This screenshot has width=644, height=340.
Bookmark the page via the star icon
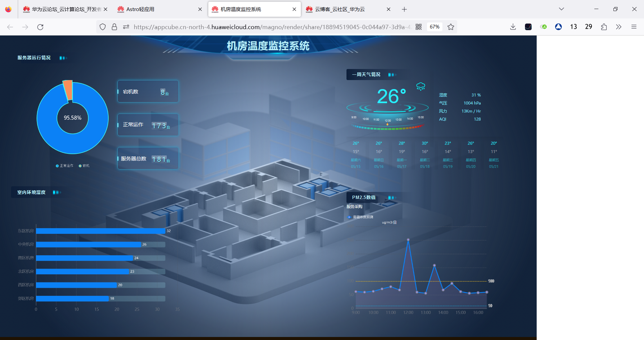[451, 27]
